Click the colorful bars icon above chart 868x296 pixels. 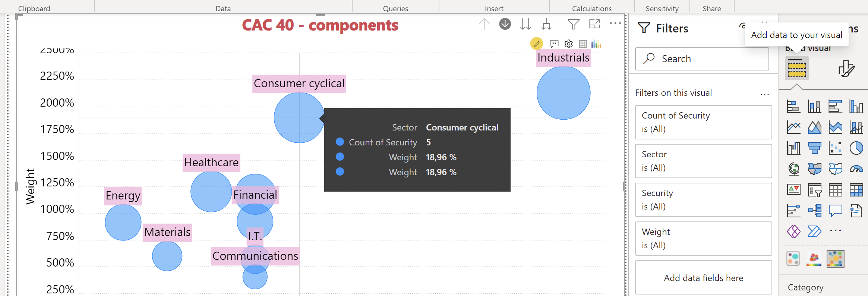tap(596, 44)
